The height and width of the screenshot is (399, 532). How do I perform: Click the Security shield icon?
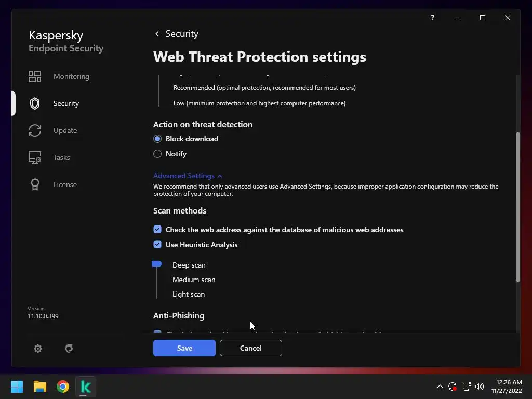(35, 103)
